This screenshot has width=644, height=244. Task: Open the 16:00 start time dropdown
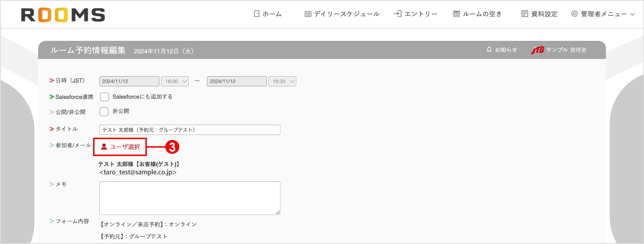click(x=175, y=81)
